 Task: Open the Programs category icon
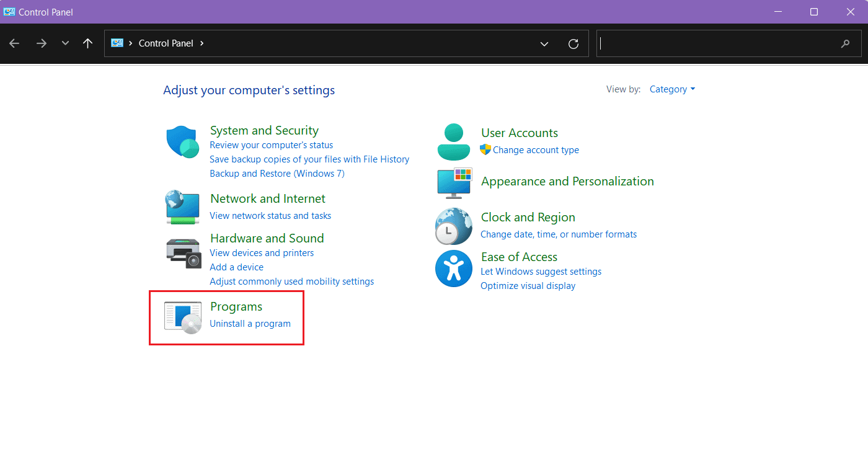pos(183,317)
